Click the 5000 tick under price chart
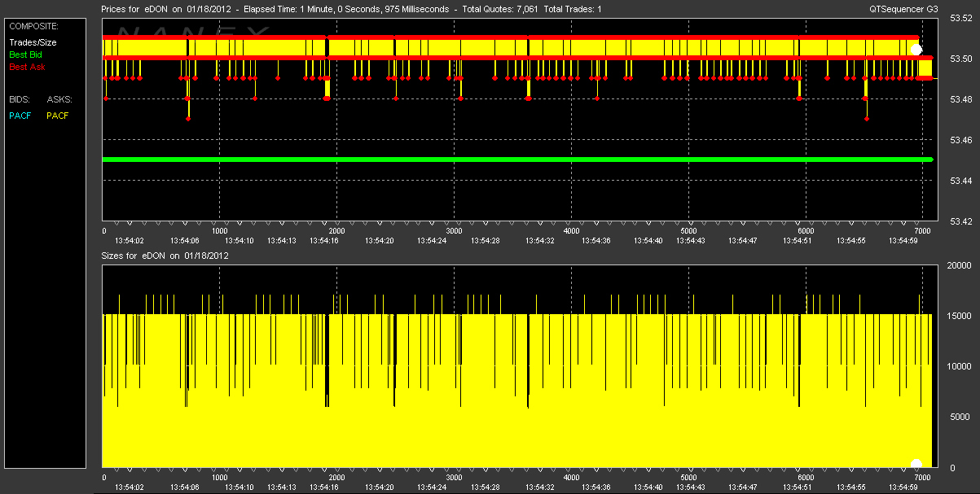The height and width of the screenshot is (494, 980). 688,231
